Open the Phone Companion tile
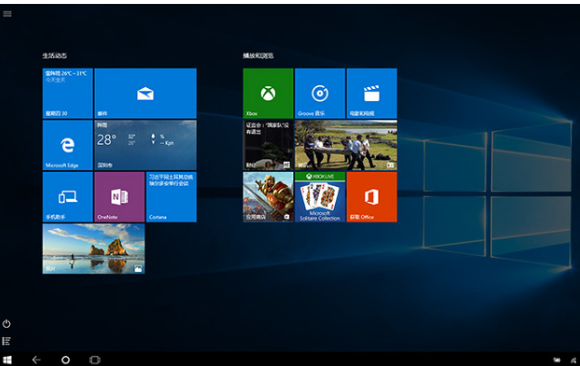 click(68, 197)
